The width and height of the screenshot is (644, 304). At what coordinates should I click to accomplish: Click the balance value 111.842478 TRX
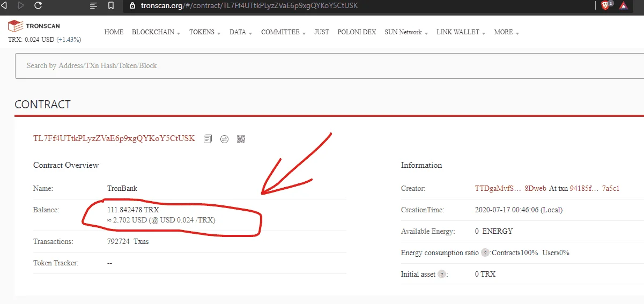click(134, 210)
